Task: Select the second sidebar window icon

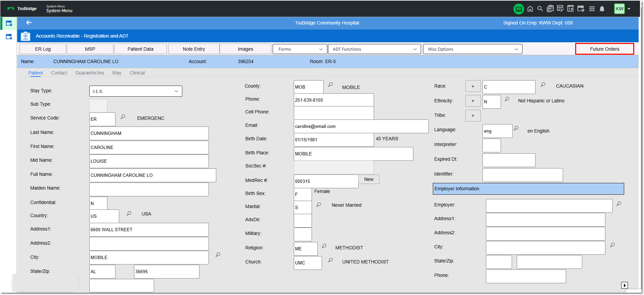Action: point(9,37)
